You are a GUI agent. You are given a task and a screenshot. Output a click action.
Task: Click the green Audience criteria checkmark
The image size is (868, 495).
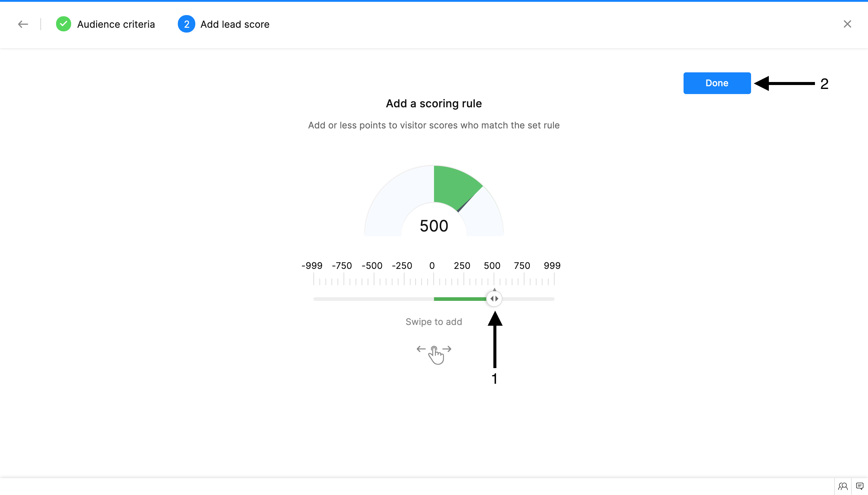point(64,24)
